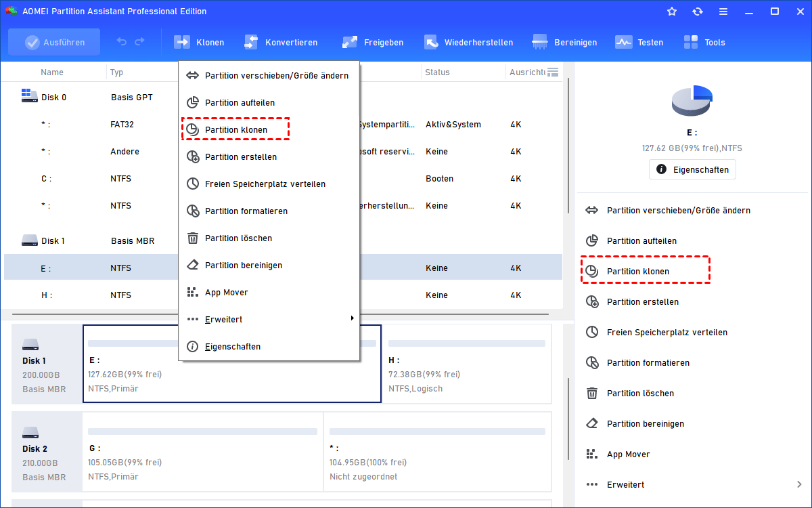Click the star rating icon in titlebar
The image size is (812, 508).
coord(671,11)
